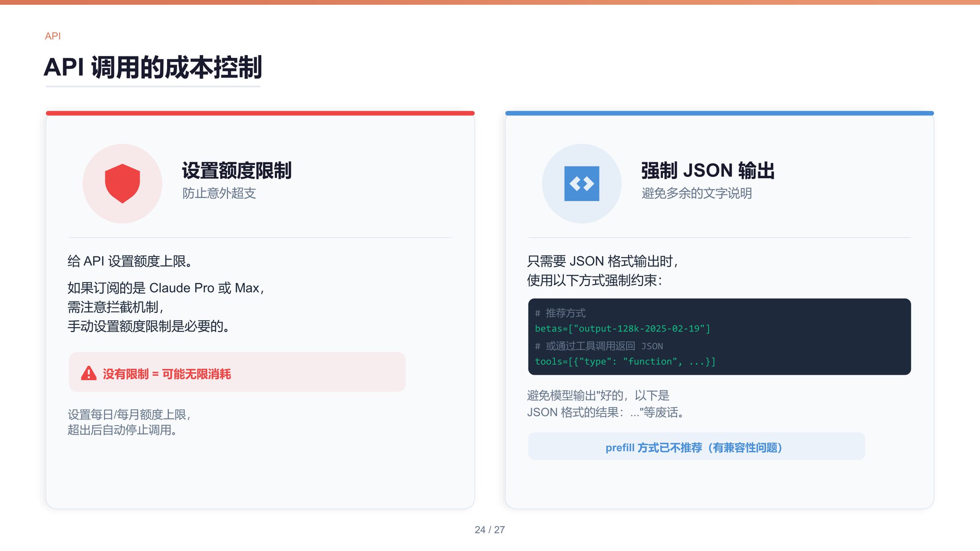980x551 pixels.
Task: Click the red warning triangle icon
Action: coord(89,373)
